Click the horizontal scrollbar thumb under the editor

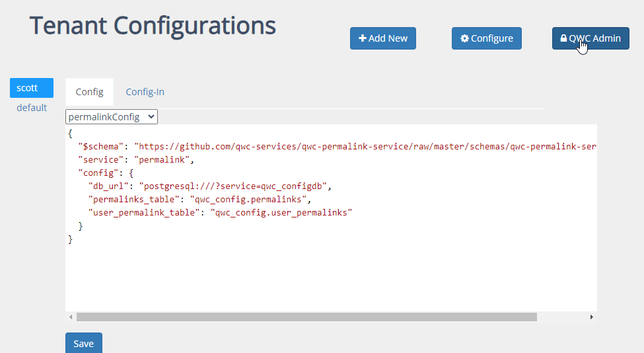click(x=306, y=317)
